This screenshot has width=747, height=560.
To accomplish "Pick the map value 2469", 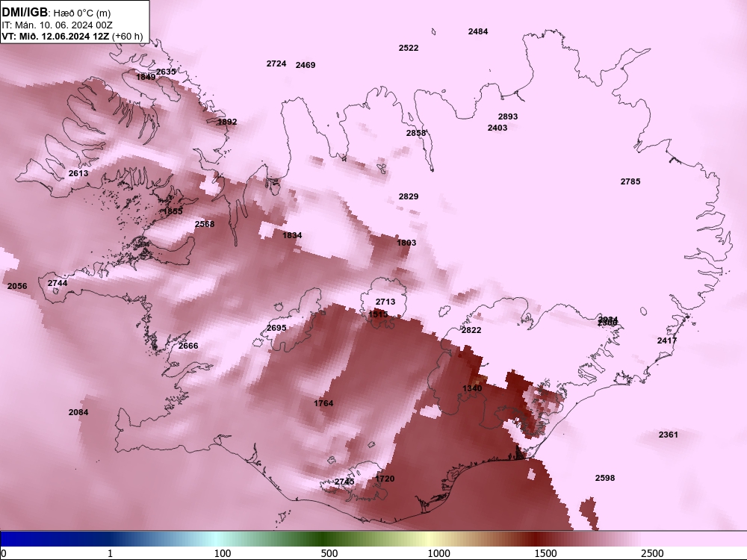I will [306, 65].
